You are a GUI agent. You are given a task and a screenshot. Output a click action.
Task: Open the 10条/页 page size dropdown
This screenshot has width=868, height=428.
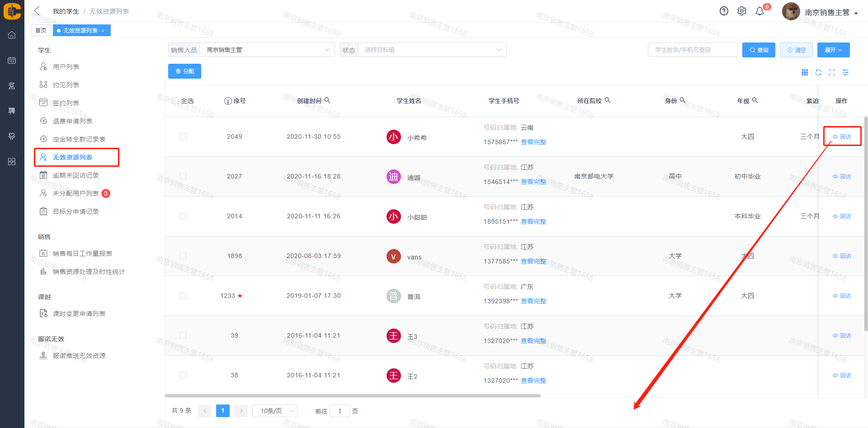tap(274, 411)
